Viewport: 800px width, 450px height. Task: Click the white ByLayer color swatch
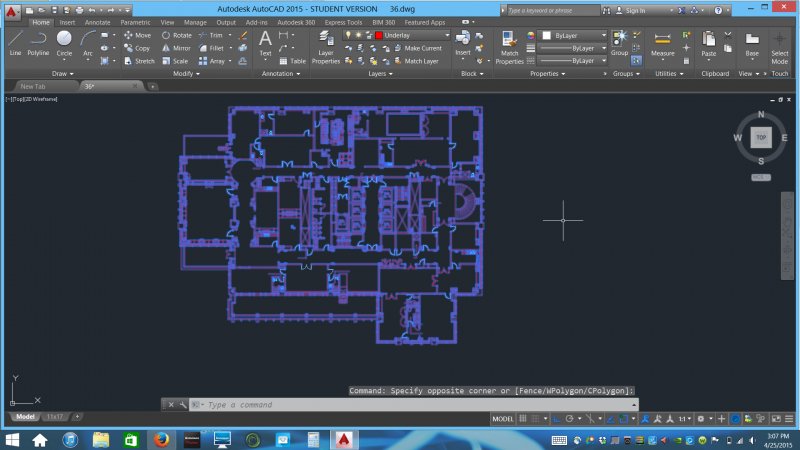tap(546, 35)
